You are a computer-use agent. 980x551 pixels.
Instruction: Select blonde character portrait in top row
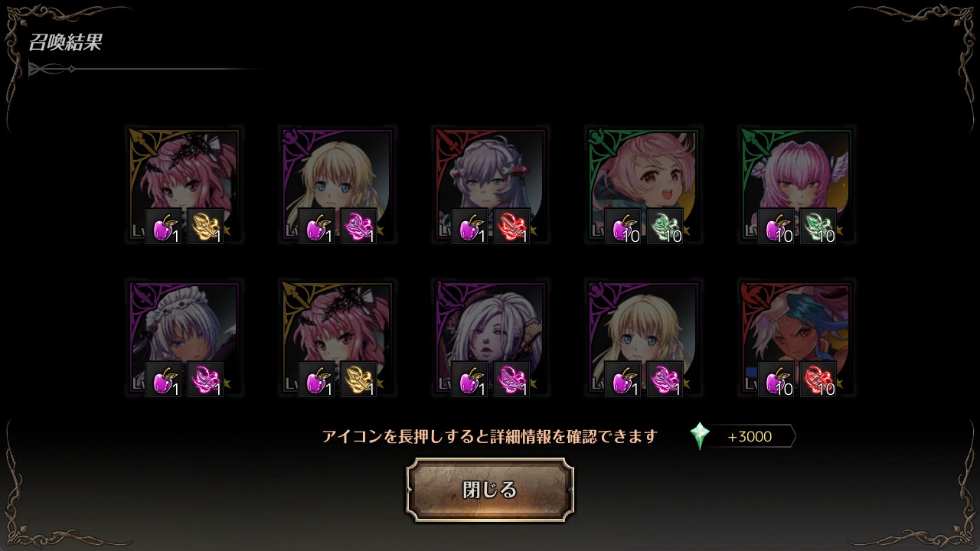(x=337, y=185)
